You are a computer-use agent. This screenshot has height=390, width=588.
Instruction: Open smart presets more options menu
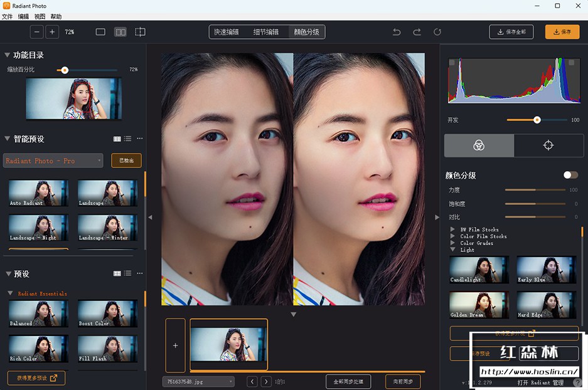[x=139, y=139]
